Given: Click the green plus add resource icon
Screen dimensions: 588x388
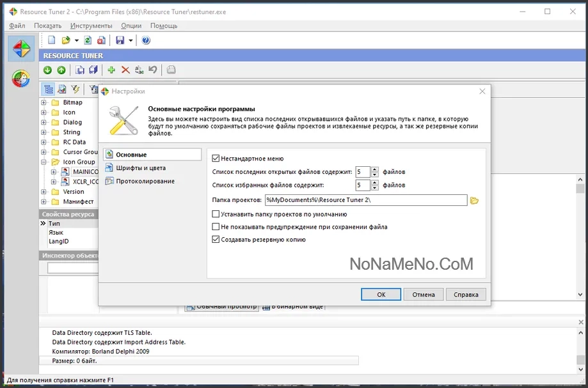Looking at the screenshot, I should tap(111, 70).
